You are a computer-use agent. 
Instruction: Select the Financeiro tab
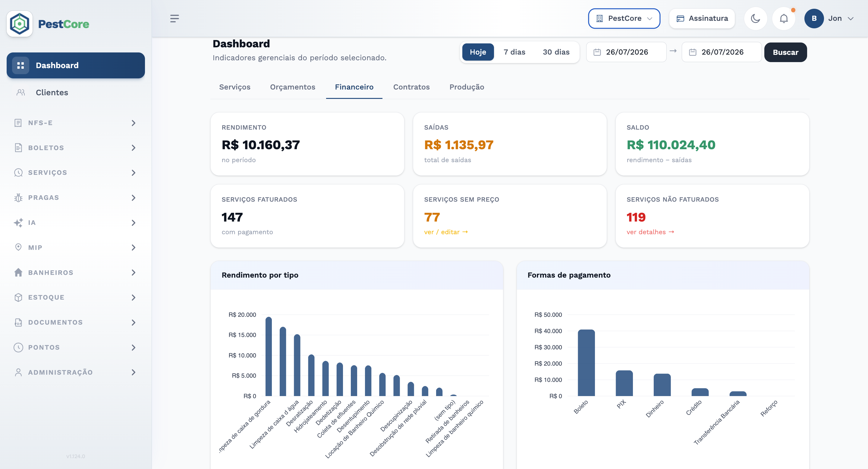[354, 87]
